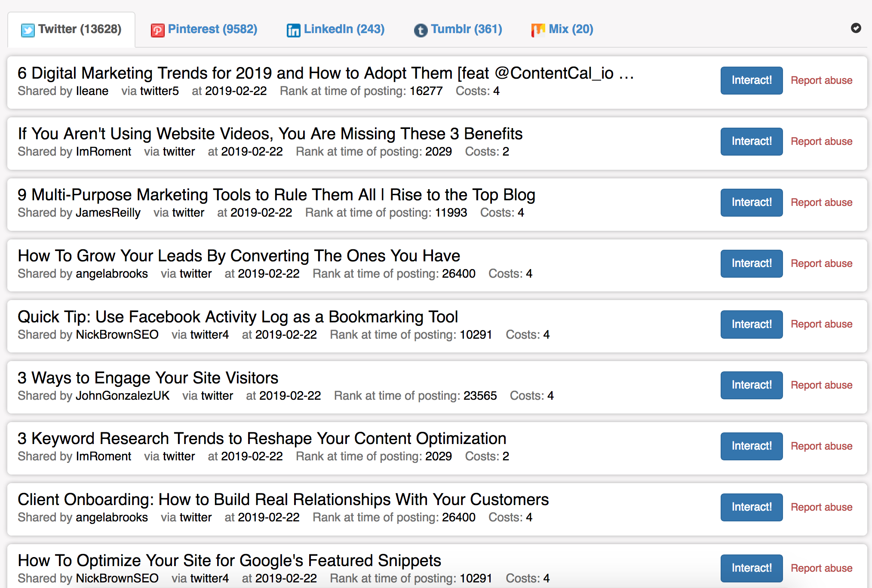Interact with How To Grow Your Leads post

(752, 263)
